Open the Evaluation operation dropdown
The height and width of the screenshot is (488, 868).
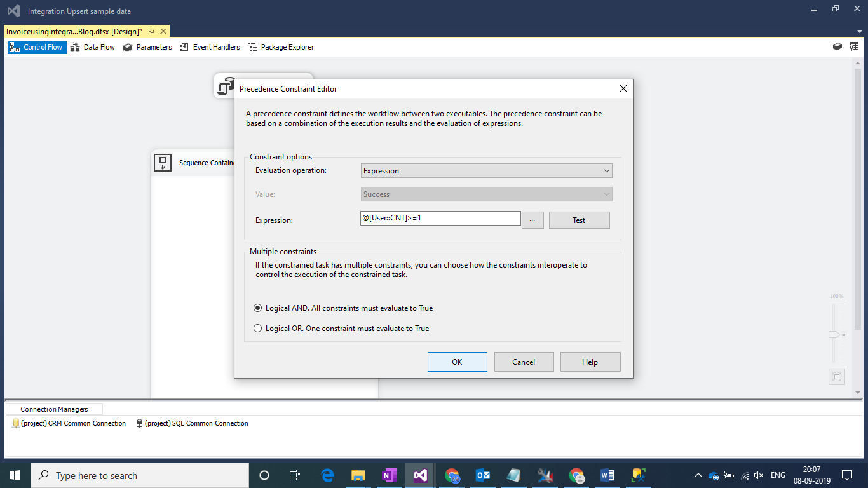[487, 171]
